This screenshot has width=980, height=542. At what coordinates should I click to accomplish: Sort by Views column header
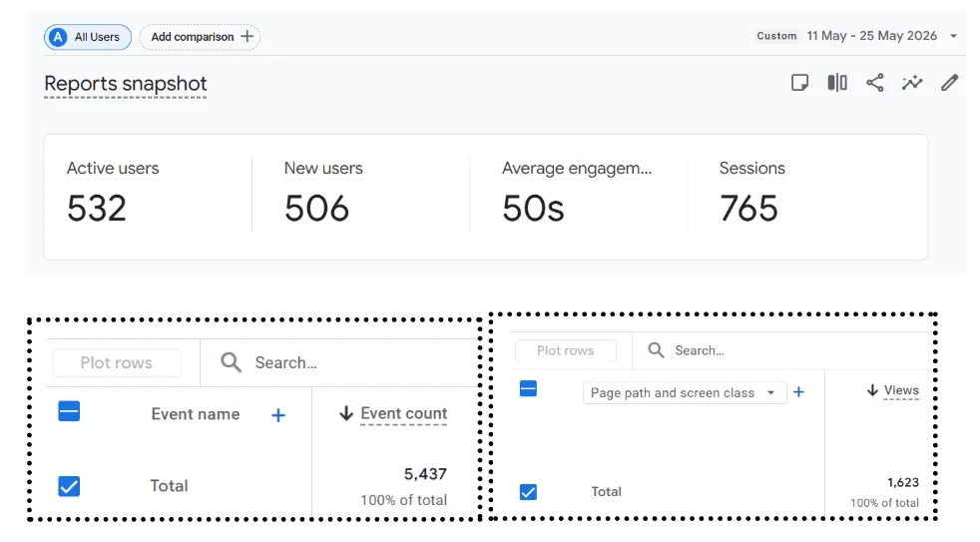tap(901, 390)
